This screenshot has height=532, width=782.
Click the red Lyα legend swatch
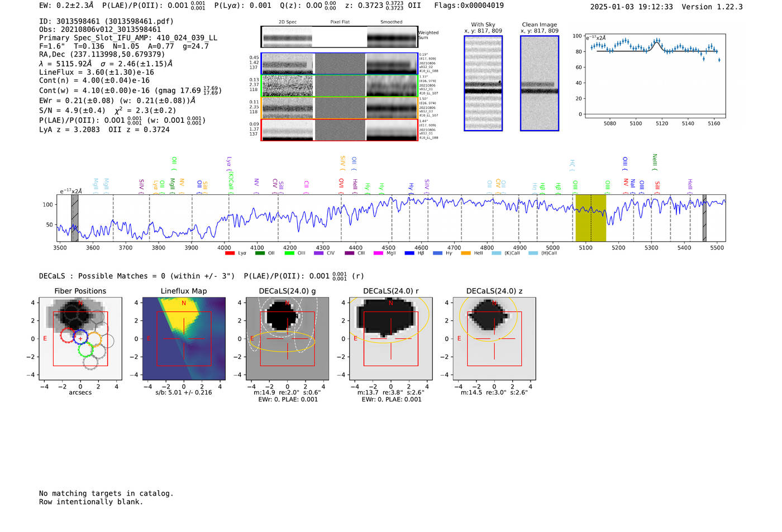pyautogui.click(x=230, y=253)
